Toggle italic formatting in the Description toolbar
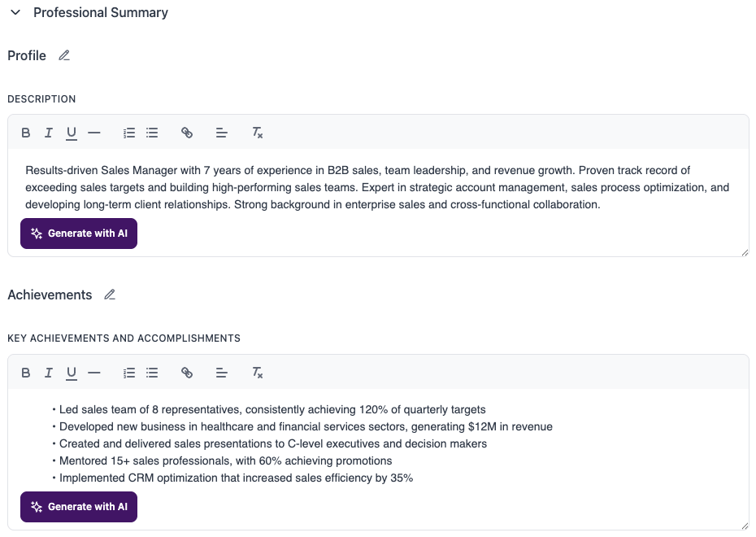756x537 pixels. [48, 133]
